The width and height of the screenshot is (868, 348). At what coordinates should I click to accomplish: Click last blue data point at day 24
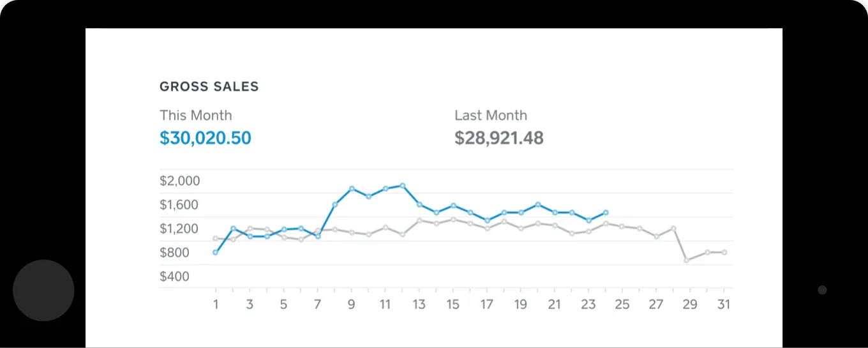(x=606, y=212)
